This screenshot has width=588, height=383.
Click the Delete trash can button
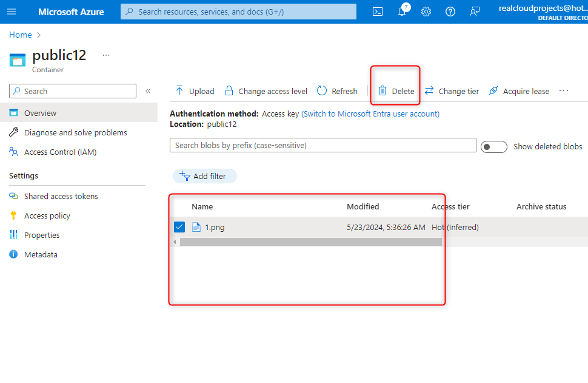396,91
